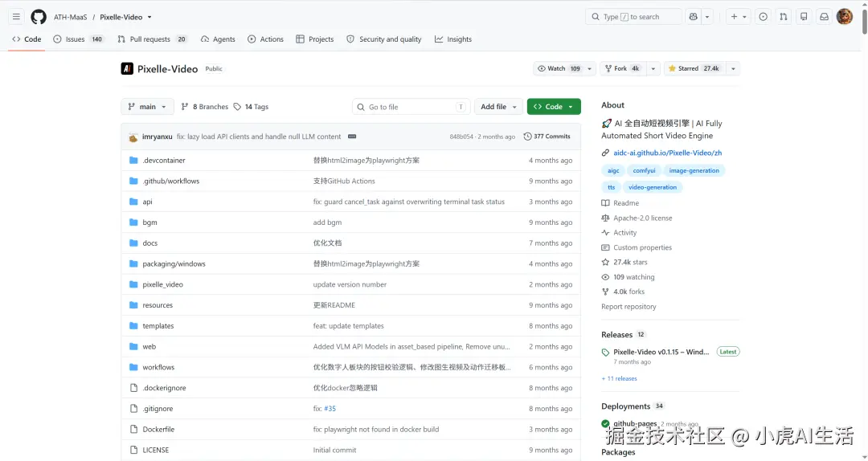The image size is (868, 461).
Task: Expand the commit message ellipsis button
Action: click(x=352, y=137)
